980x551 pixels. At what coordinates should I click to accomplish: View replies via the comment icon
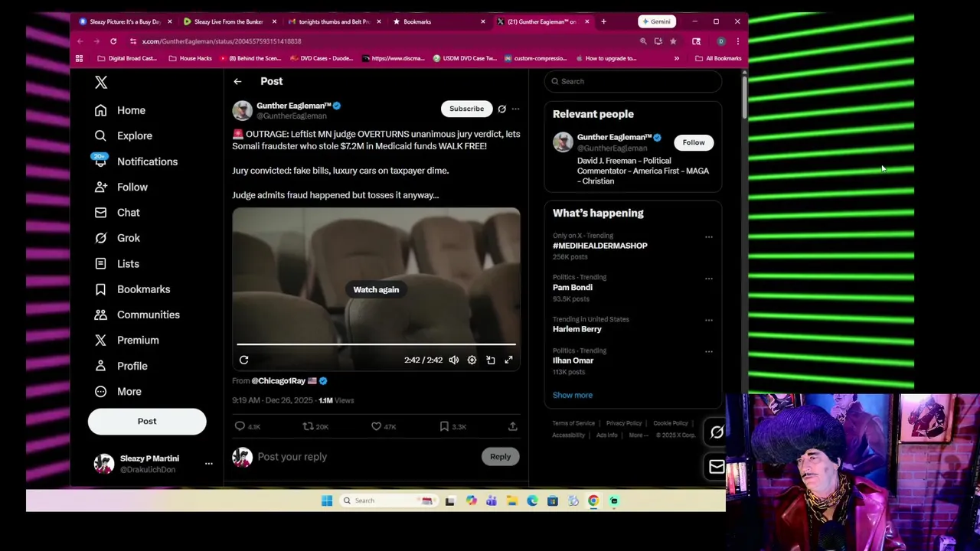(240, 426)
